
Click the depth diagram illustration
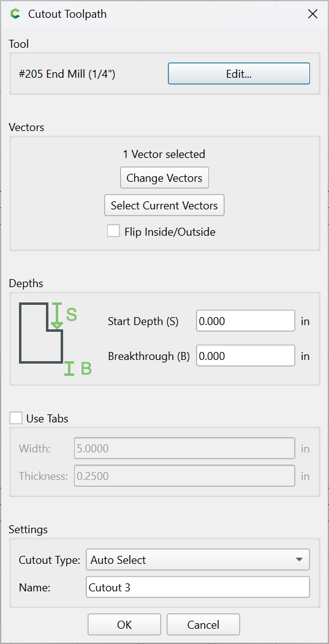tap(55, 339)
